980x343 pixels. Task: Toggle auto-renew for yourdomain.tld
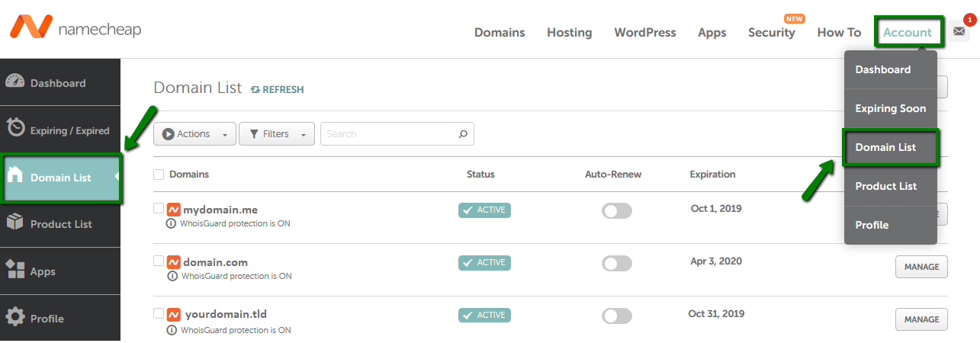coord(617,316)
